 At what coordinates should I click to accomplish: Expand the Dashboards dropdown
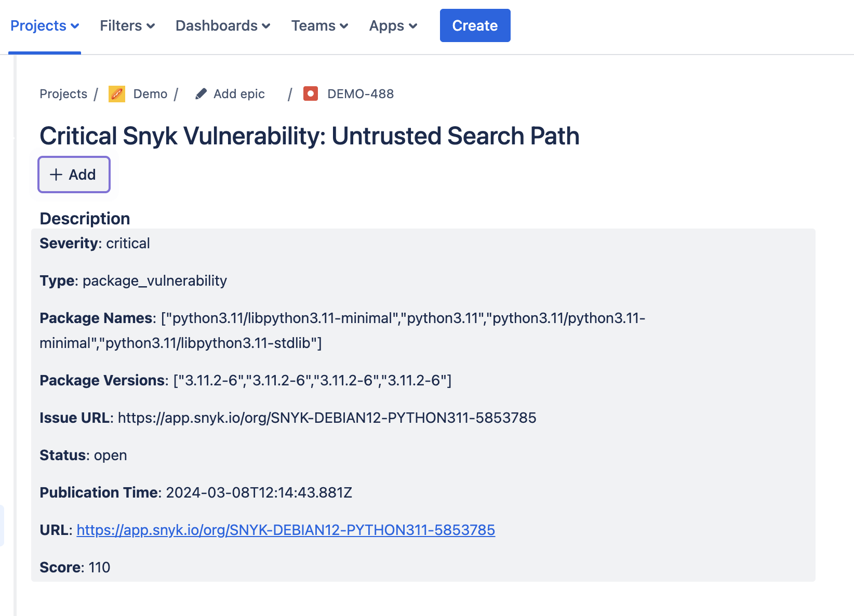[x=223, y=26]
